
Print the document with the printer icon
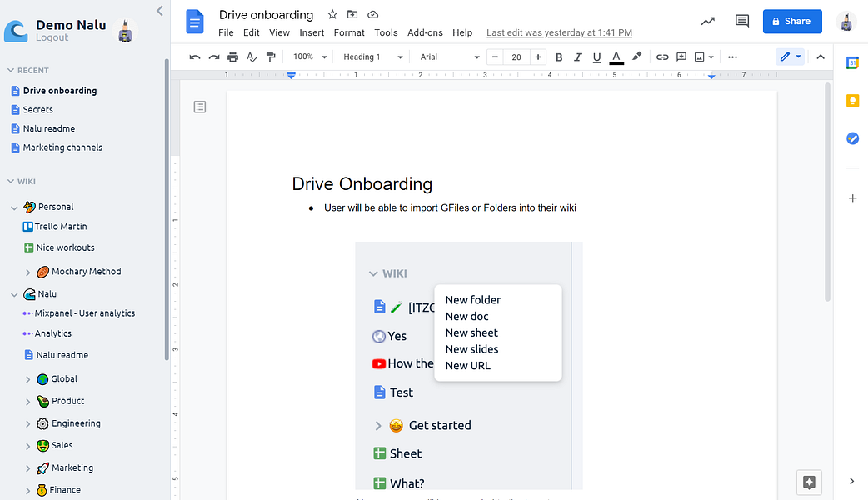tap(233, 57)
